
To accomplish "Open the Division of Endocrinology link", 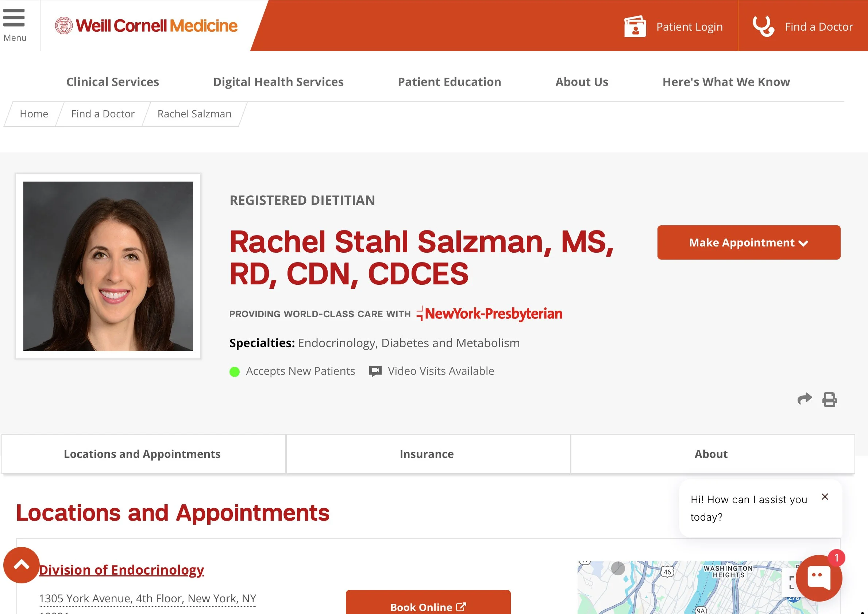I will [x=121, y=570].
